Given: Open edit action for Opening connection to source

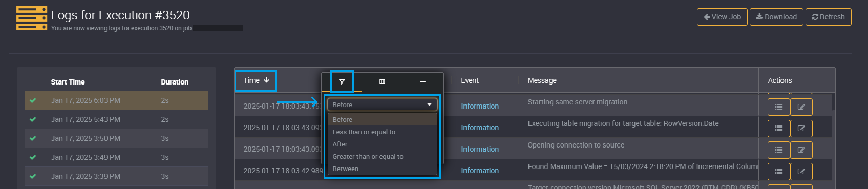Looking at the screenshot, I should click(801, 150).
